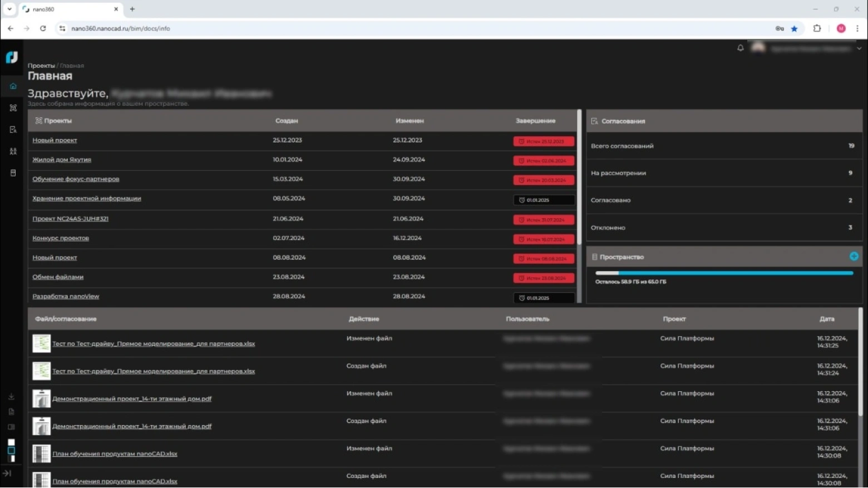Select the dark theme swatch outlined in blue

(x=11, y=450)
